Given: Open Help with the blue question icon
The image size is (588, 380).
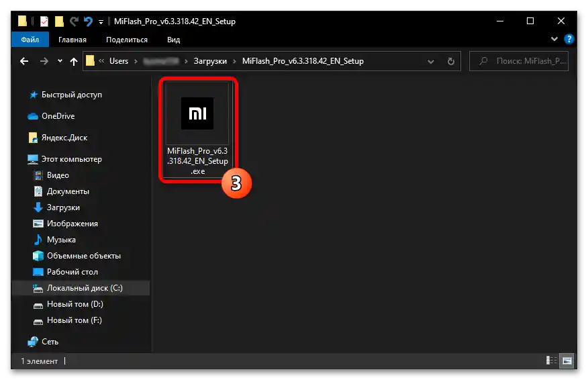Looking at the screenshot, I should pos(569,39).
